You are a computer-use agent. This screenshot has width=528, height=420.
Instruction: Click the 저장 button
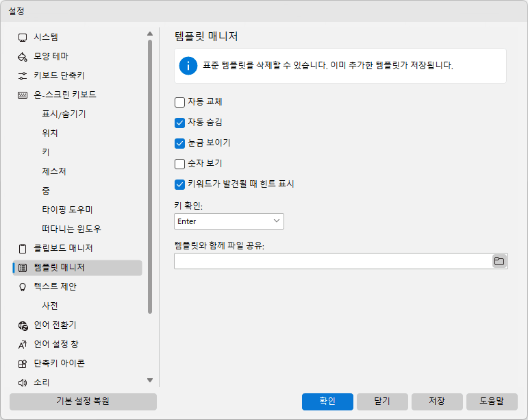click(437, 402)
